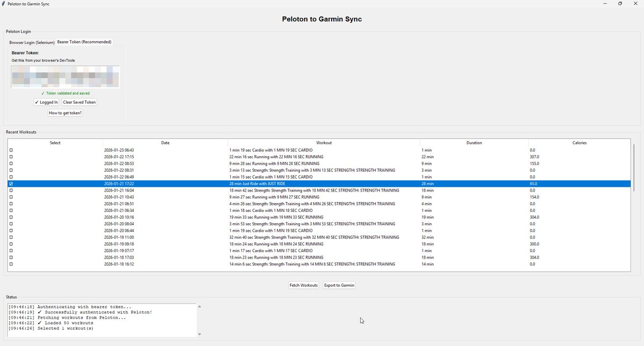The width and height of the screenshot is (644, 346).
Task: Check the 2026-01-22 08:31 workout checkbox
Action: (x=11, y=170)
